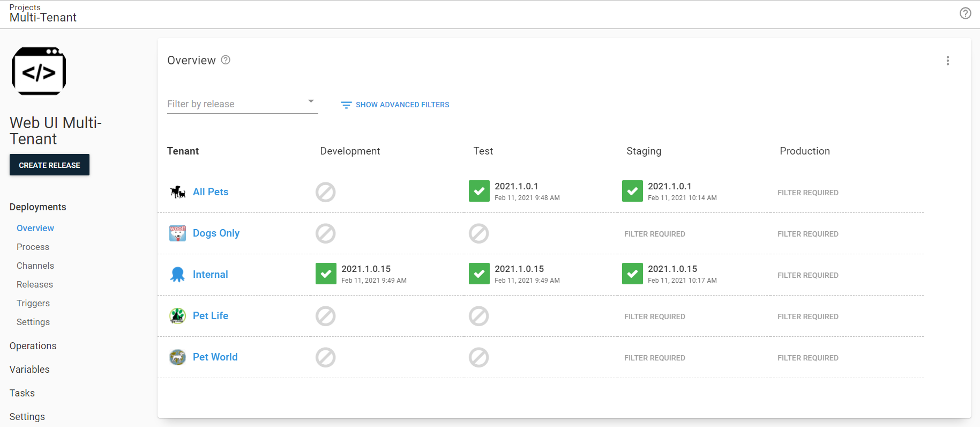This screenshot has width=980, height=427.
Task: Click the All Pets tenant icon
Action: click(x=177, y=192)
